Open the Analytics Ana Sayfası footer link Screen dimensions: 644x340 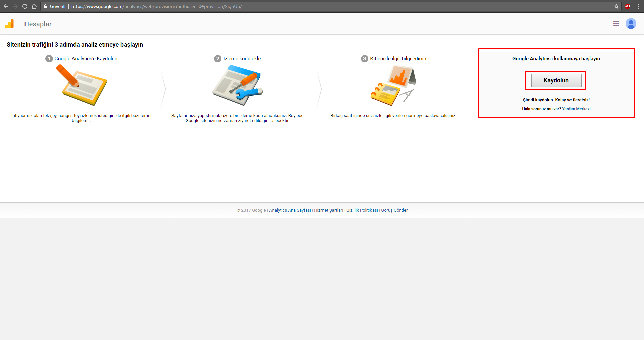click(290, 210)
